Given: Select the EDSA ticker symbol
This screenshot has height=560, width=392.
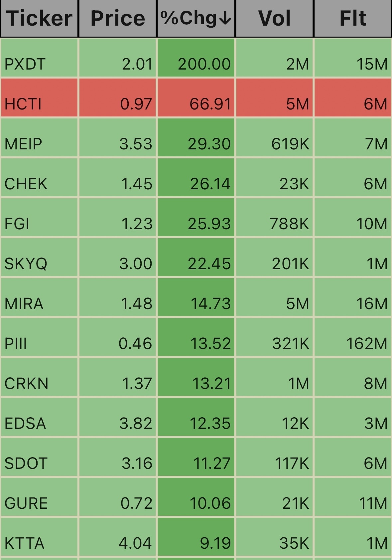Looking at the screenshot, I should [x=25, y=424].
